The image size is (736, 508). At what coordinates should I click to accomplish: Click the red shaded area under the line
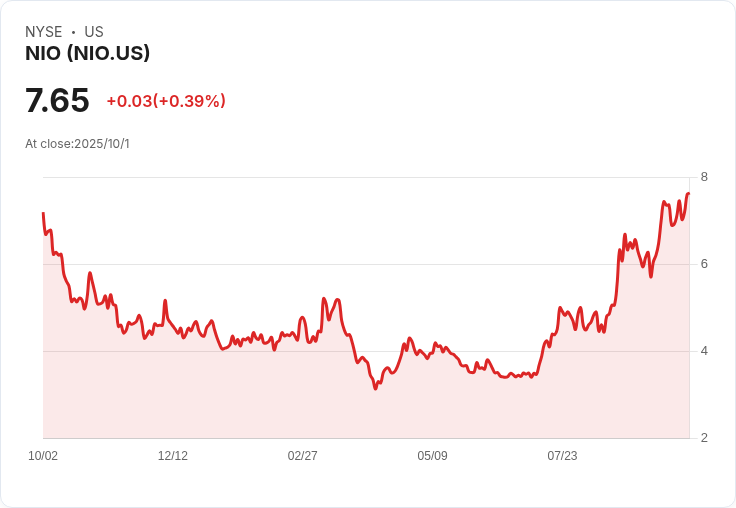tap(300, 400)
